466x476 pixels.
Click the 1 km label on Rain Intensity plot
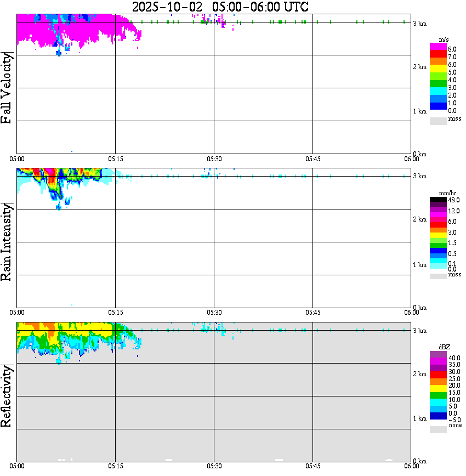coord(419,265)
